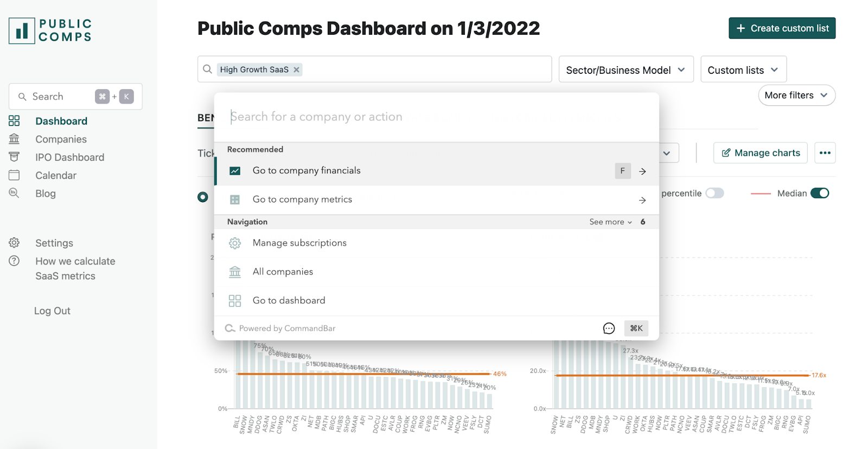Click the Companies bank icon in sidebar
The width and height of the screenshot is (868, 449).
pyautogui.click(x=14, y=139)
